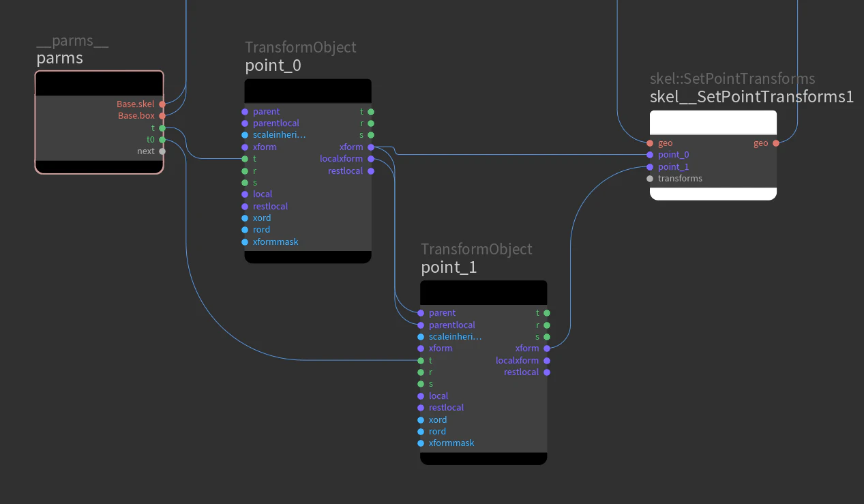Click the parent input port on point_1
The image size is (864, 504).
click(x=421, y=313)
